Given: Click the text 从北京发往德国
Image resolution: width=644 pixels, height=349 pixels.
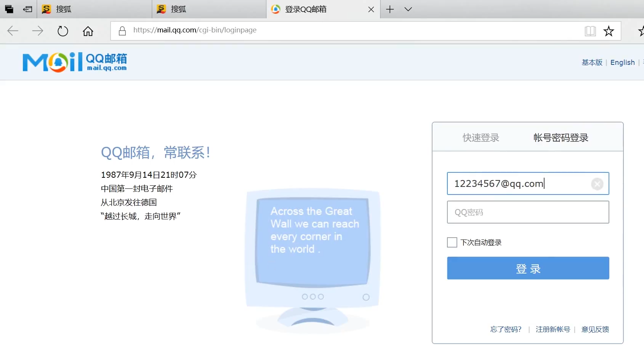Looking at the screenshot, I should point(129,202).
